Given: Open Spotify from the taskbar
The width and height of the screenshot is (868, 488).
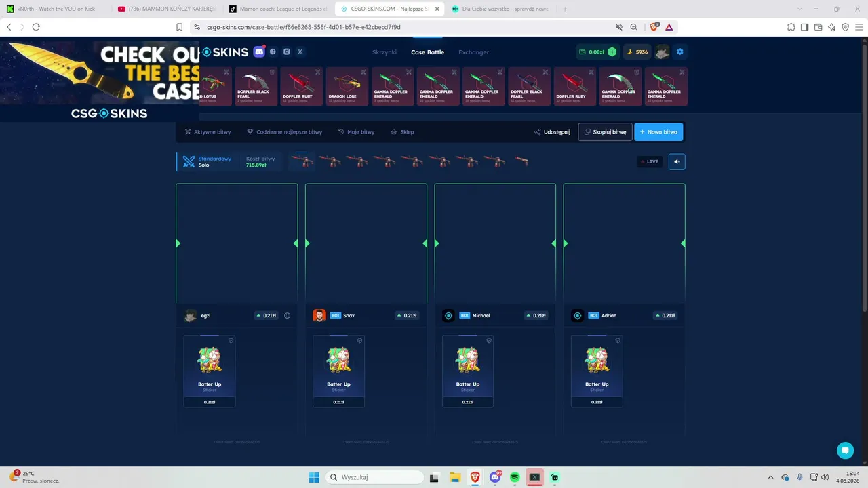Looking at the screenshot, I should coord(515,477).
